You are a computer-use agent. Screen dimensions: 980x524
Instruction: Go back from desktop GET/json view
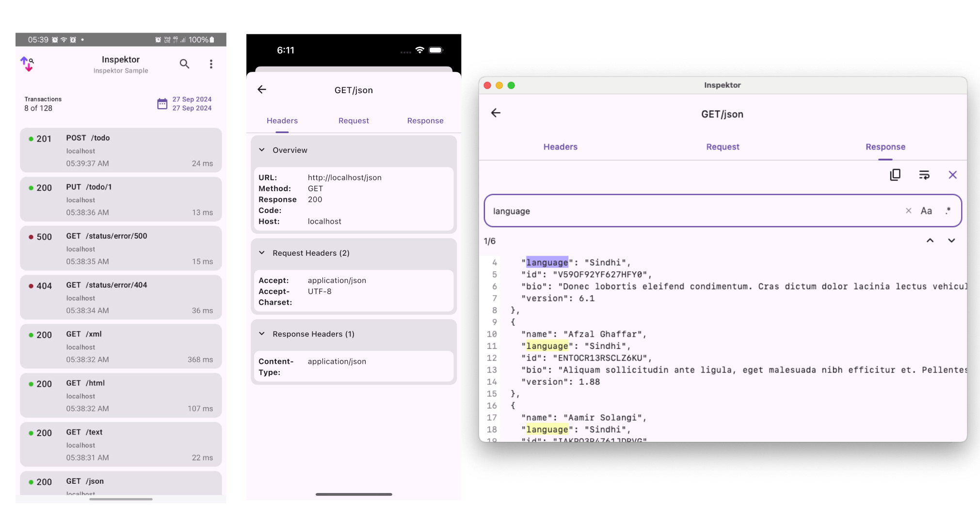click(x=496, y=113)
